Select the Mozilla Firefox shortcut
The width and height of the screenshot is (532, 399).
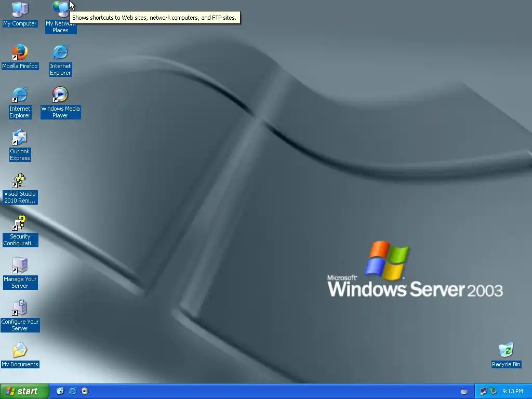tap(20, 57)
